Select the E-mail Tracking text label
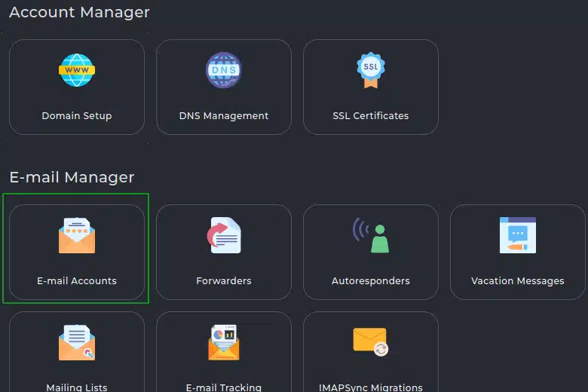The height and width of the screenshot is (392, 588). click(224, 387)
